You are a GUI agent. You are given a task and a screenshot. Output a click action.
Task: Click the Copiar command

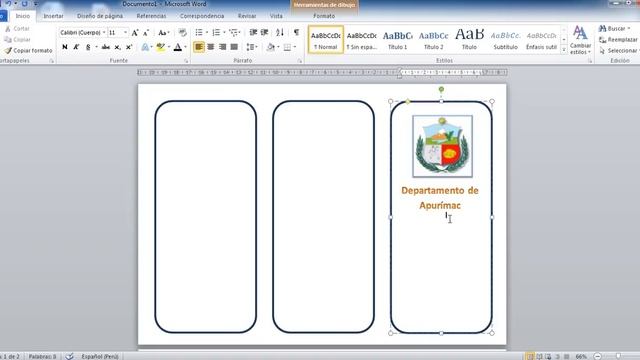pos(17,40)
